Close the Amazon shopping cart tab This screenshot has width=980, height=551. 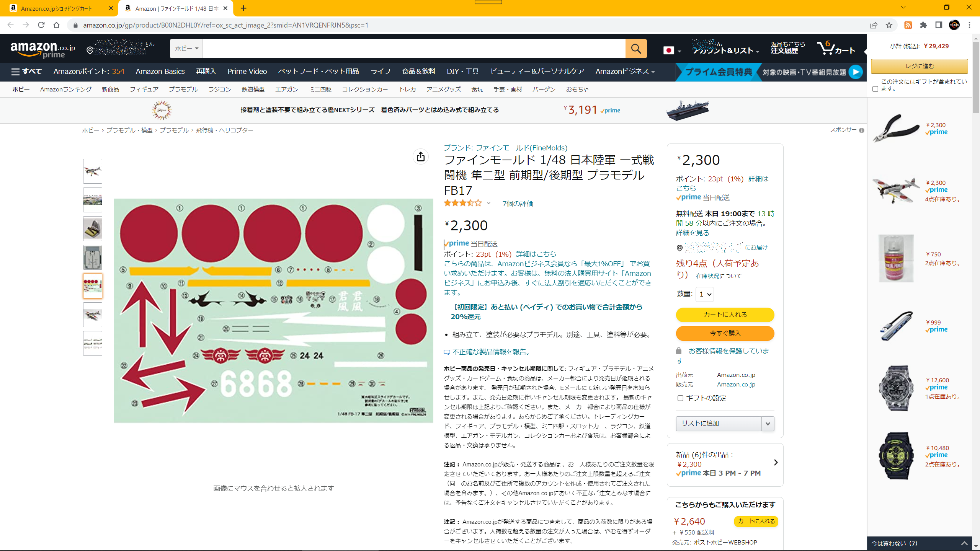click(x=111, y=8)
